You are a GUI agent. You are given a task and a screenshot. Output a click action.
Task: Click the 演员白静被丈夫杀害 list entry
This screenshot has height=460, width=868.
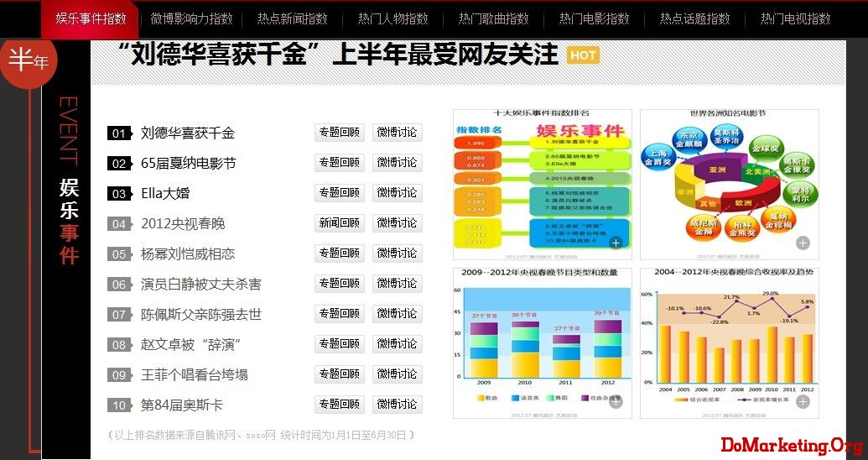pos(201,285)
